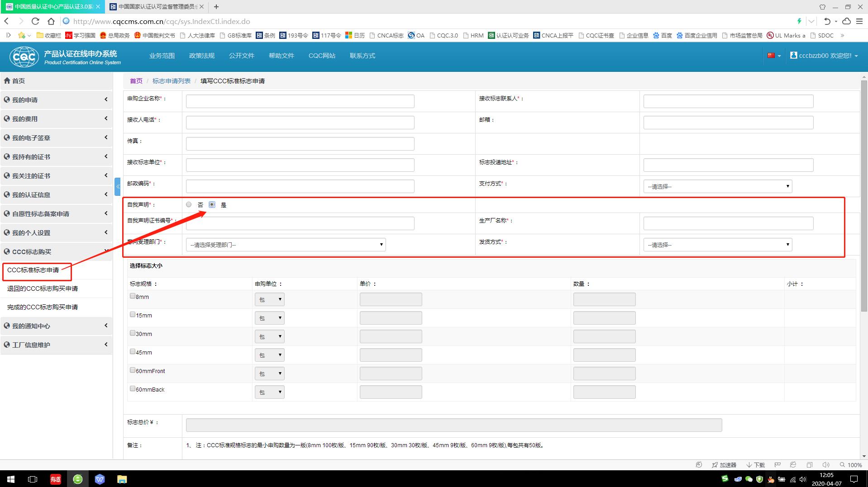This screenshot has height=487, width=868.
Task: Click the 自我声明证书编号 input field
Action: [300, 223]
